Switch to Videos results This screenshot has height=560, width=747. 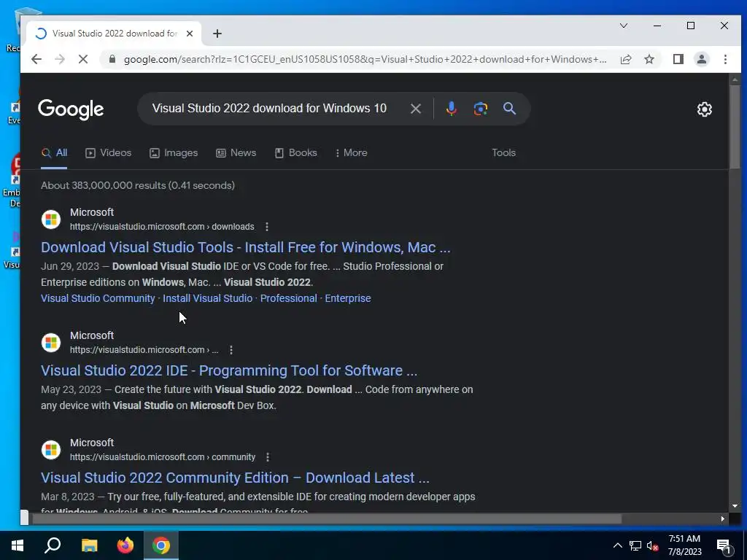pos(108,153)
